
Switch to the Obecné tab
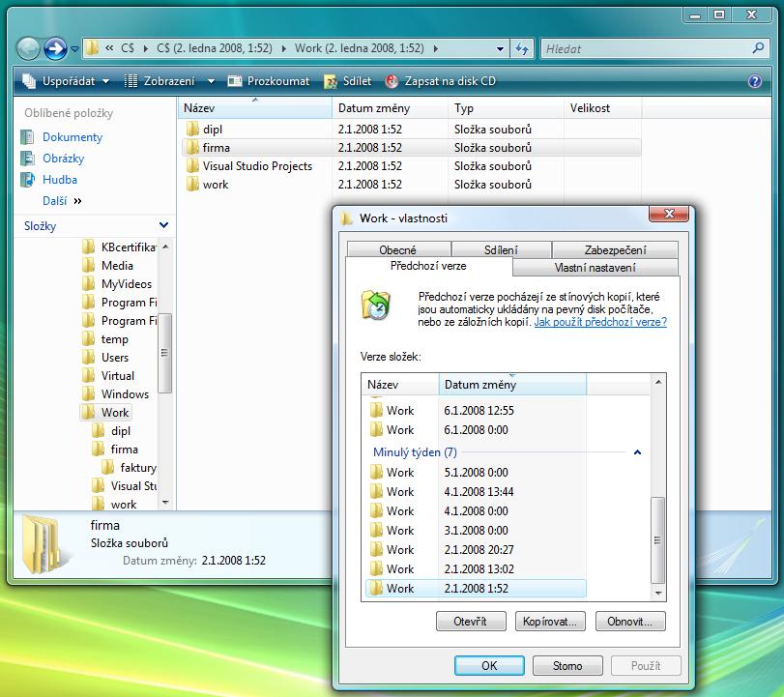(398, 249)
